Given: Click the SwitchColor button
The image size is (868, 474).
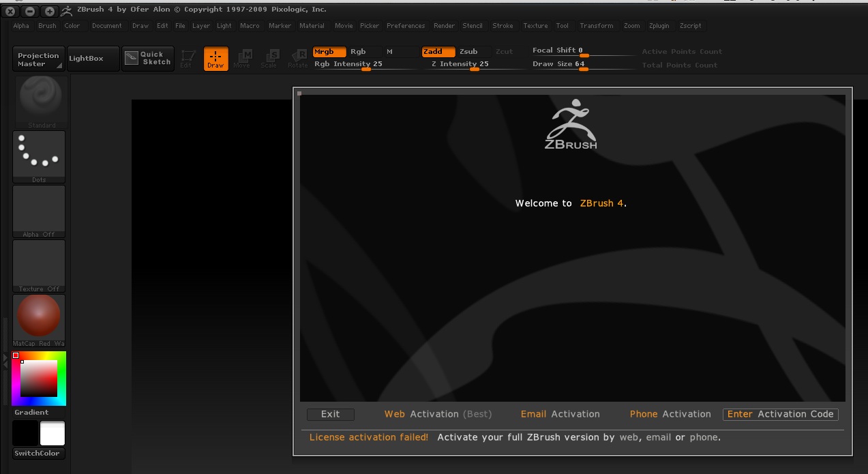Looking at the screenshot, I should 39,454.
